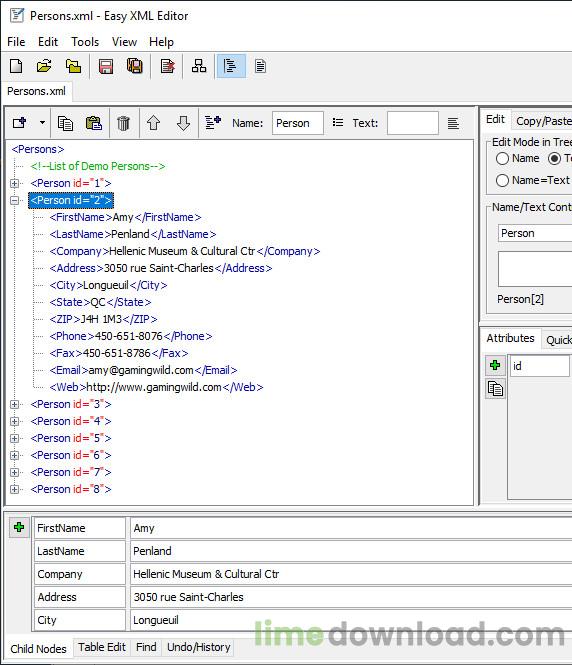Click the empty Text input field in the toolbar
Screen dimensions: 572x665
413,123
